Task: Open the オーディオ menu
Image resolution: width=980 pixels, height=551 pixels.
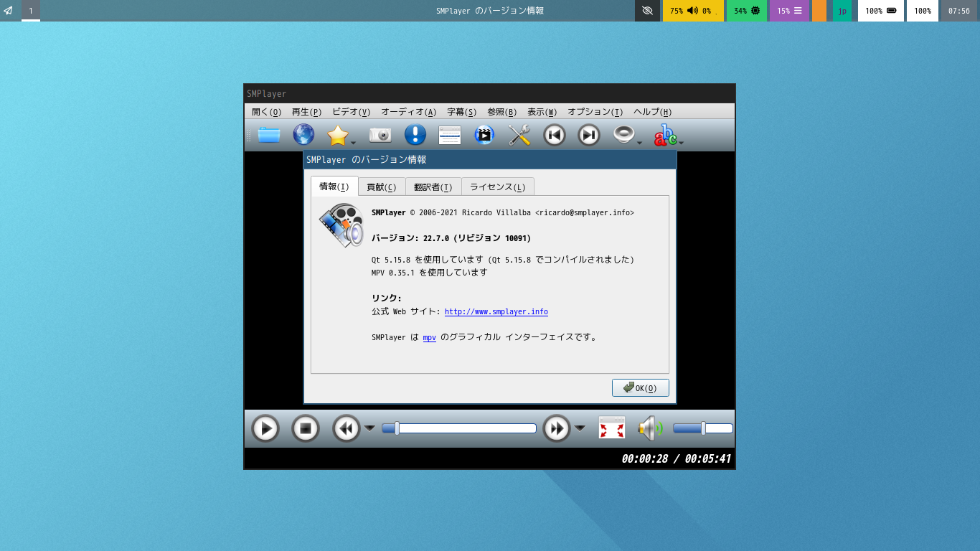Action: tap(409, 112)
